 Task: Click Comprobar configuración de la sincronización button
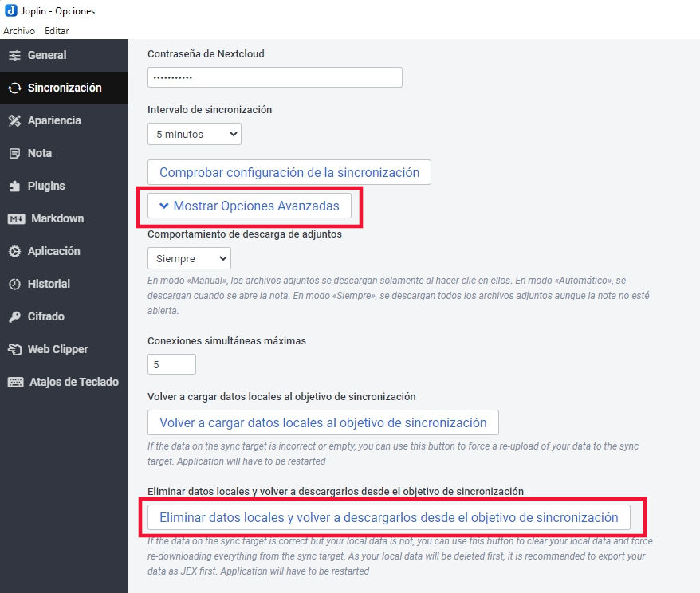289,172
